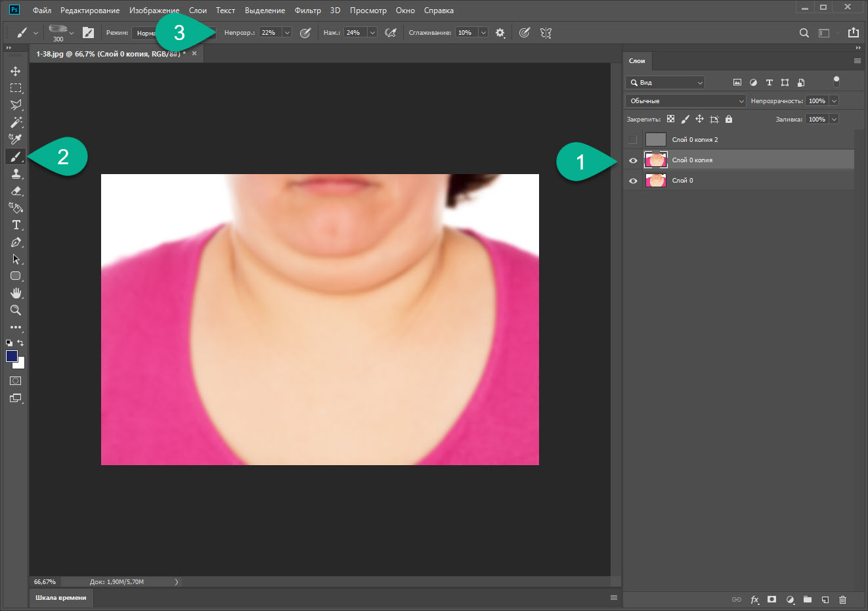The width and height of the screenshot is (868, 611).
Task: Lock all layer attributes padlock
Action: (729, 119)
